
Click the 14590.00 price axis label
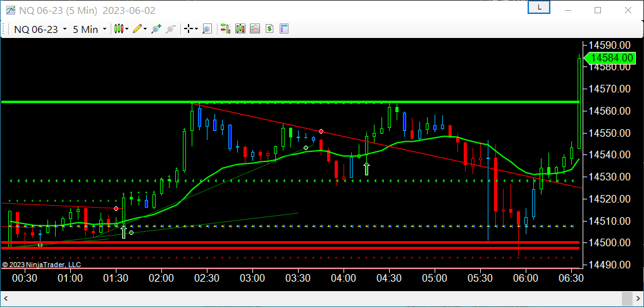pyautogui.click(x=610, y=45)
